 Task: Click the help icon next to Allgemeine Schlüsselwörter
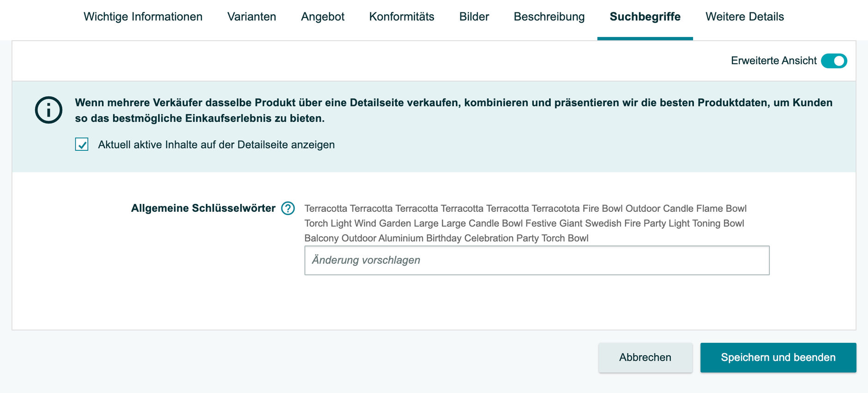click(288, 208)
